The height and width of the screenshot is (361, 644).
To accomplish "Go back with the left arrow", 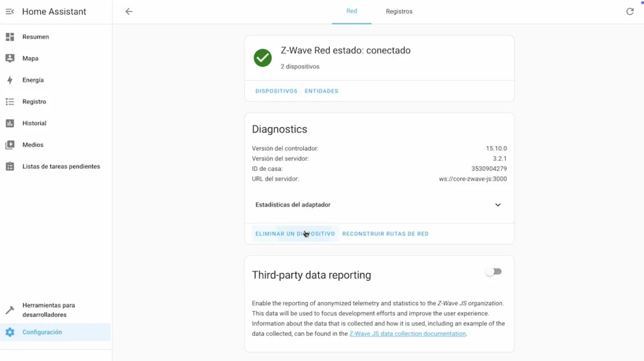I will (x=129, y=11).
